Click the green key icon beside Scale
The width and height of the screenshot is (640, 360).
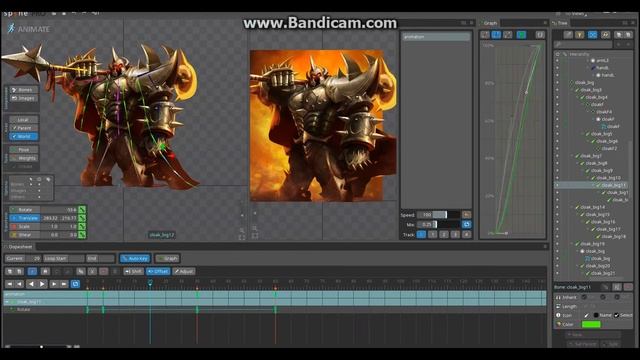click(x=82, y=227)
